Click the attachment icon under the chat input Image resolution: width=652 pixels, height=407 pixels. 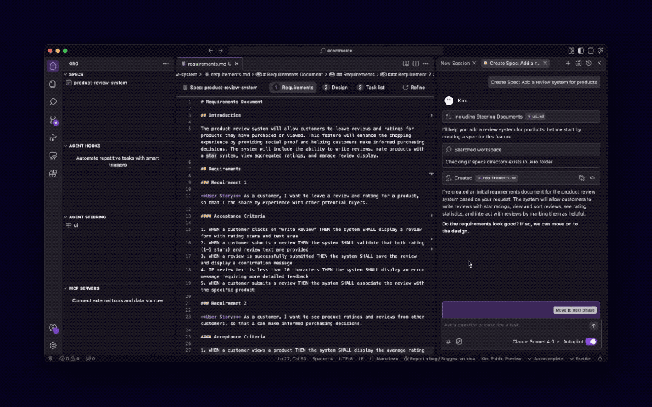pos(459,341)
